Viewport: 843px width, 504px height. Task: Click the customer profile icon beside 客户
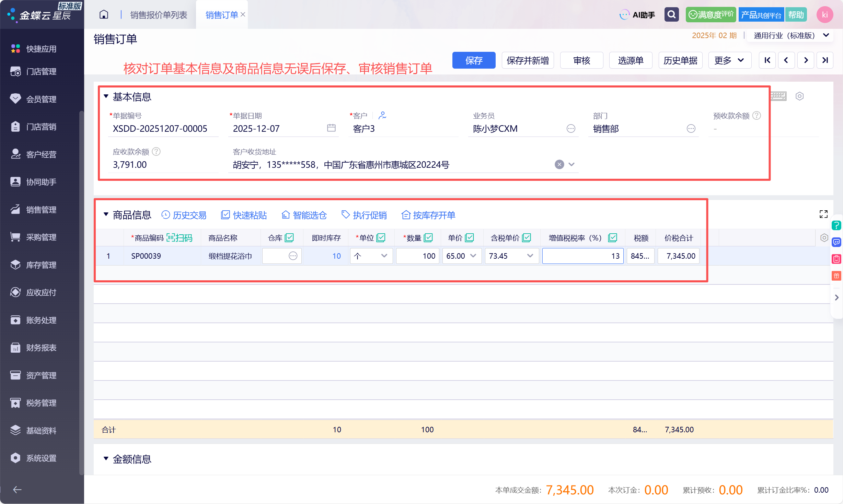(x=382, y=116)
